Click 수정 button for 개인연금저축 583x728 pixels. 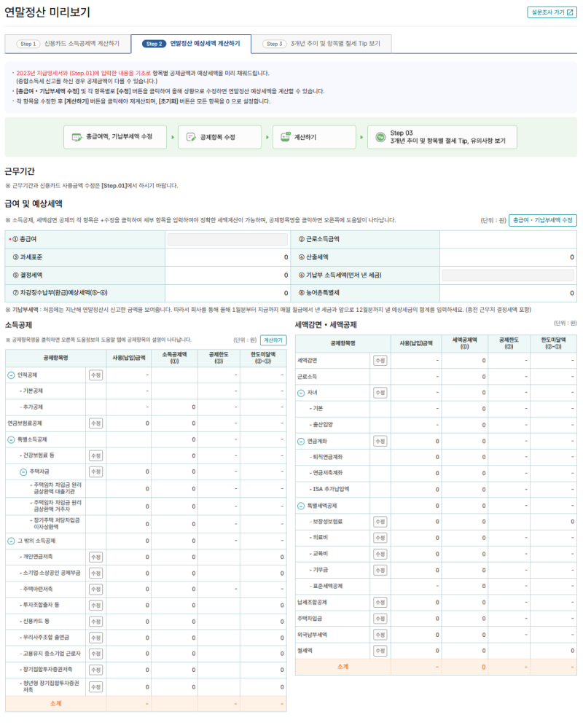[x=95, y=557]
